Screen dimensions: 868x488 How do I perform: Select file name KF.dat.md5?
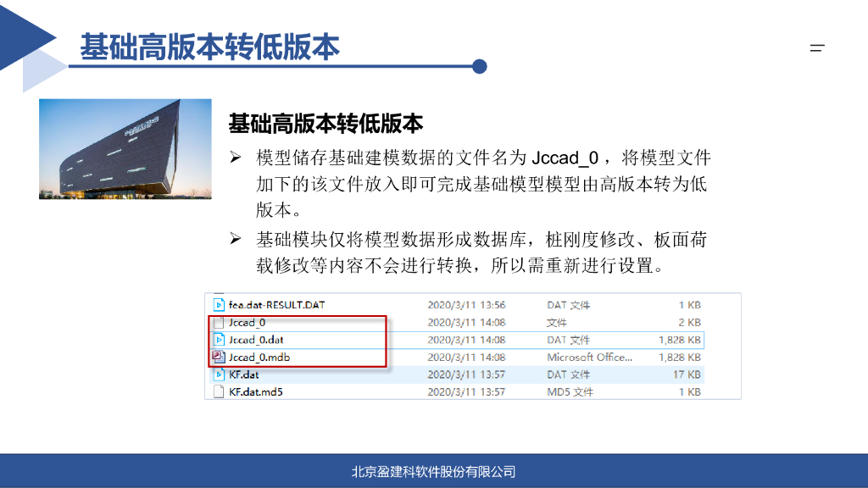tap(256, 391)
